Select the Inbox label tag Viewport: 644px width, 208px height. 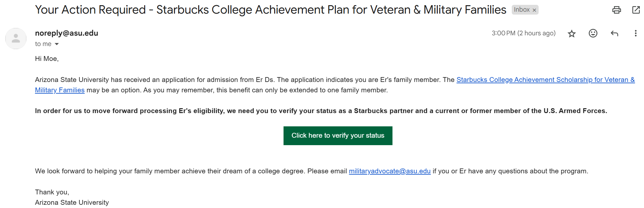pyautogui.click(x=522, y=10)
